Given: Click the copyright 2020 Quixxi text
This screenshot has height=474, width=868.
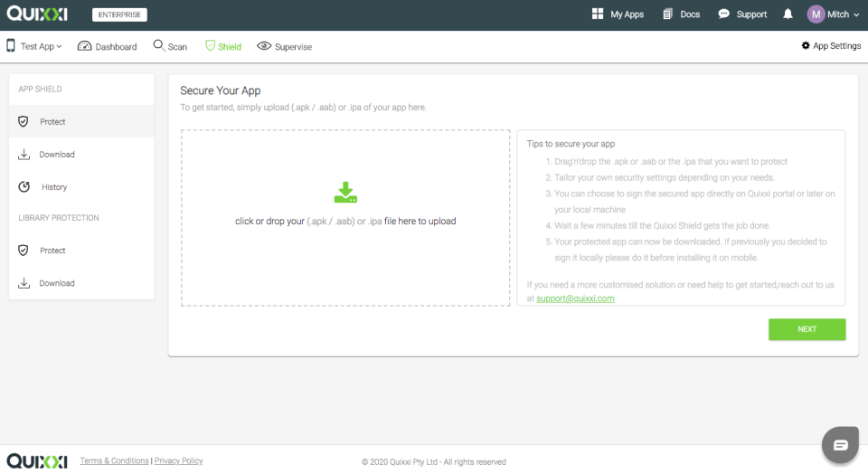Looking at the screenshot, I should pos(433,462).
